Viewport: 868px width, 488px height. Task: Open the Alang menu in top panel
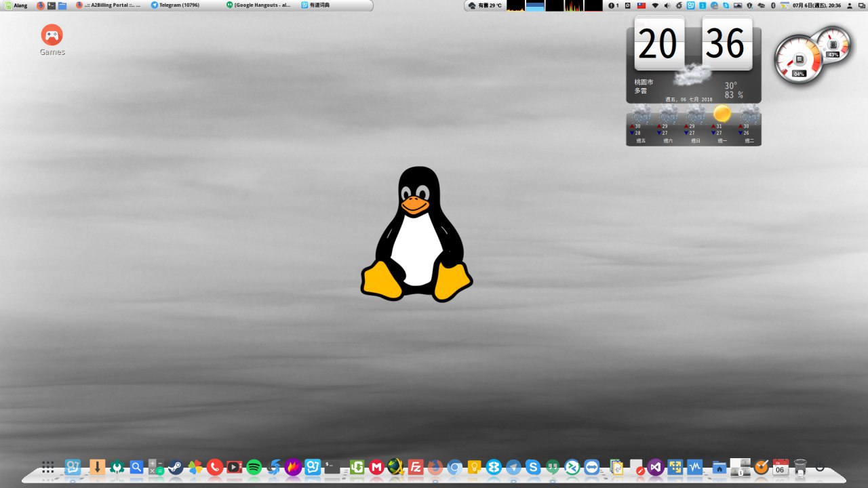(15, 5)
